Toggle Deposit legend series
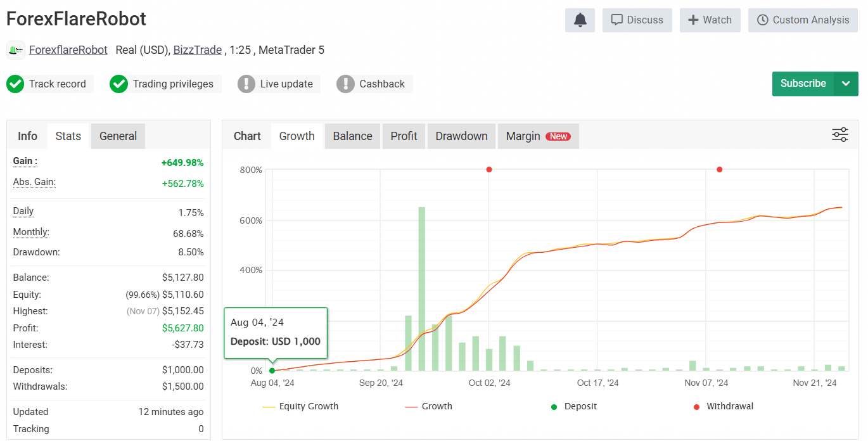 (x=574, y=406)
